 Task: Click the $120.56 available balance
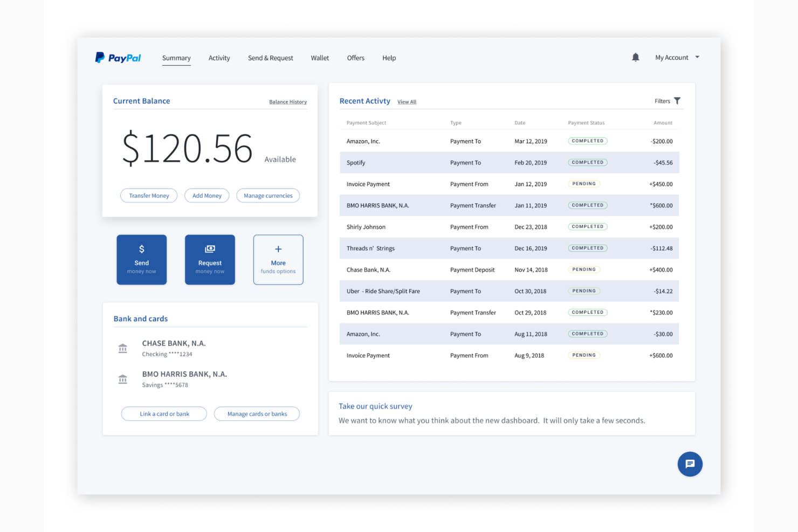(x=187, y=148)
